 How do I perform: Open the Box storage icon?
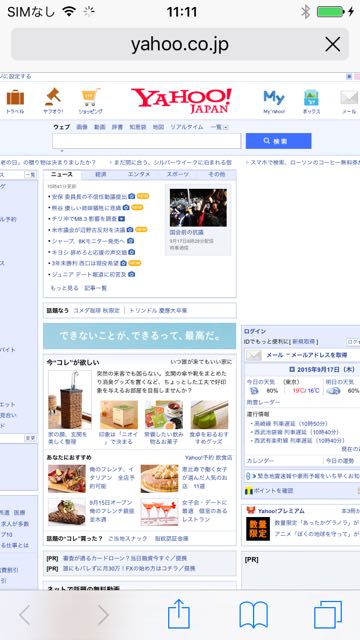click(311, 98)
